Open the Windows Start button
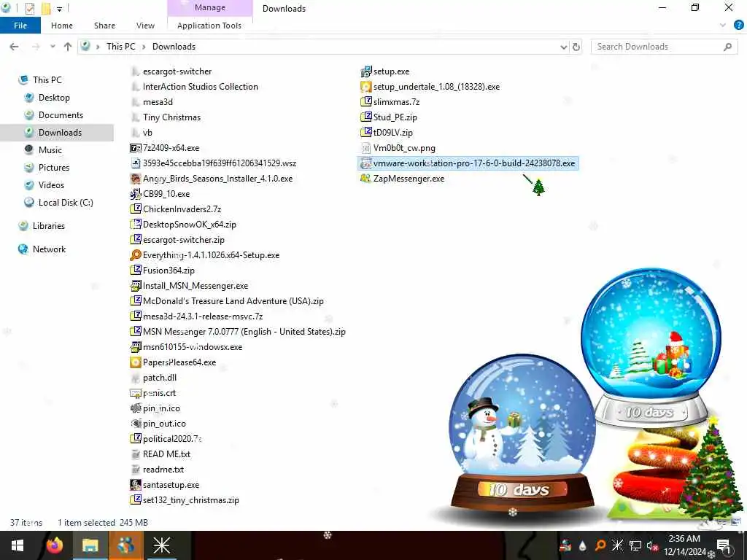 [x=18, y=545]
